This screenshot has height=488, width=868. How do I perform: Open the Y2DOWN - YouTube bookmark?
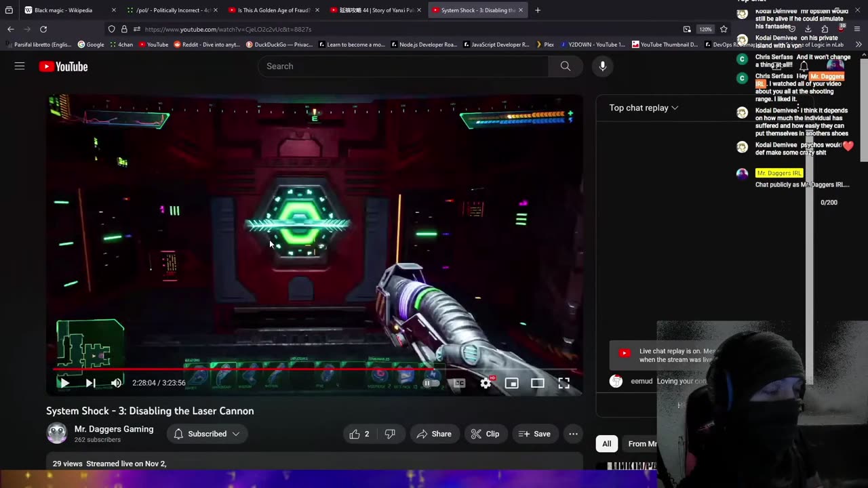coord(592,45)
